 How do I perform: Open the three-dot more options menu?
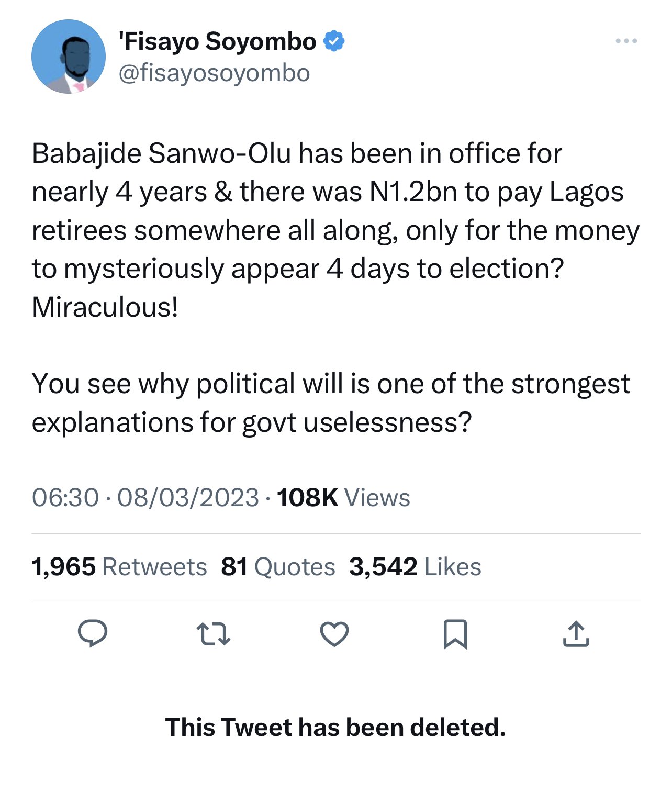tap(626, 41)
